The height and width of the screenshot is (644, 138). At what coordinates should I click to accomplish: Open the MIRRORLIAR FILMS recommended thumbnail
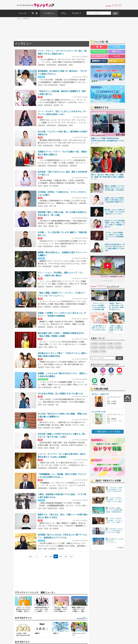point(107,124)
